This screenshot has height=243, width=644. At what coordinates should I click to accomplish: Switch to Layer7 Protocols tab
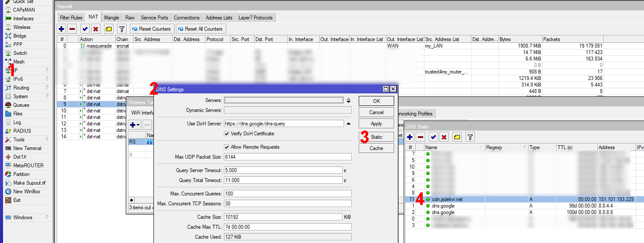point(255,18)
